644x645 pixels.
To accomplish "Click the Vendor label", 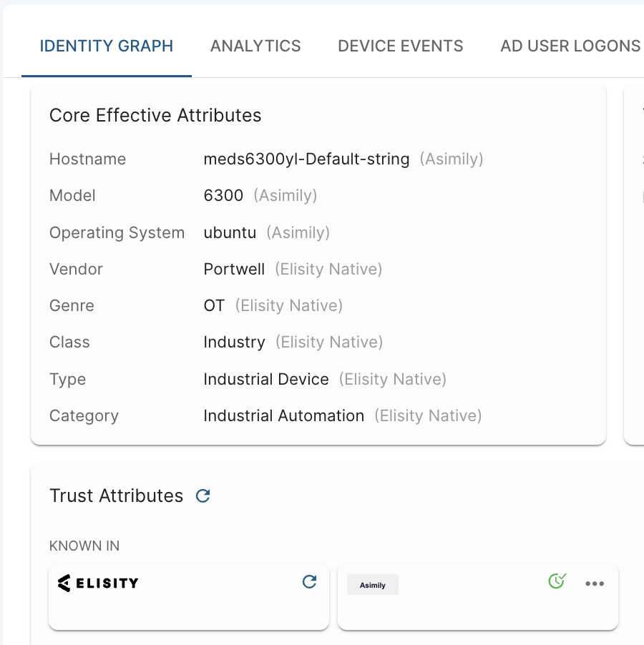I will point(76,269).
